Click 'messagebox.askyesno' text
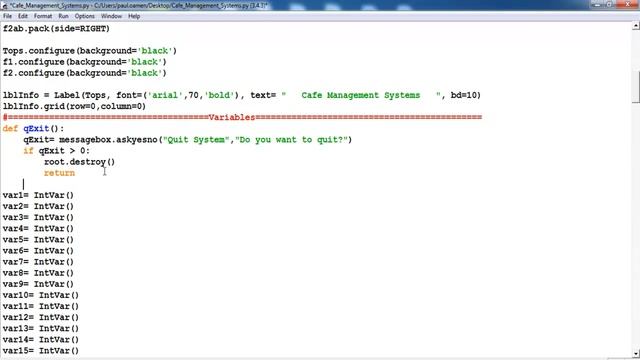The height and width of the screenshot is (360, 640). point(108,140)
